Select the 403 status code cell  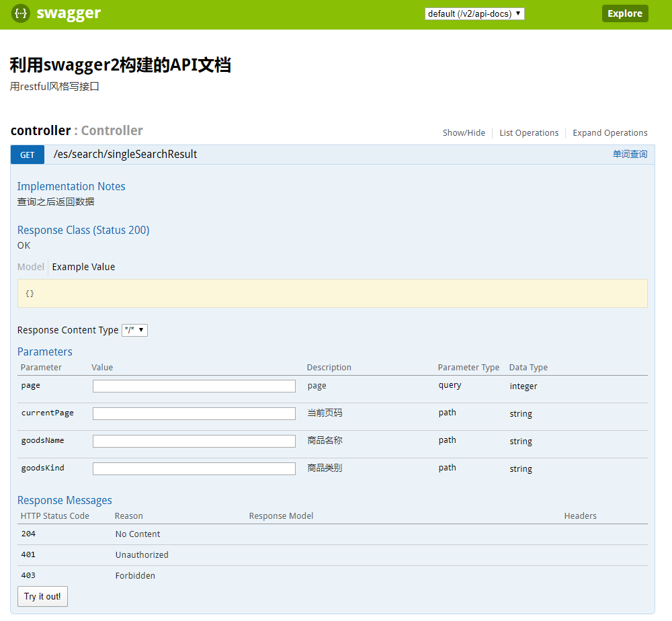[x=28, y=575]
